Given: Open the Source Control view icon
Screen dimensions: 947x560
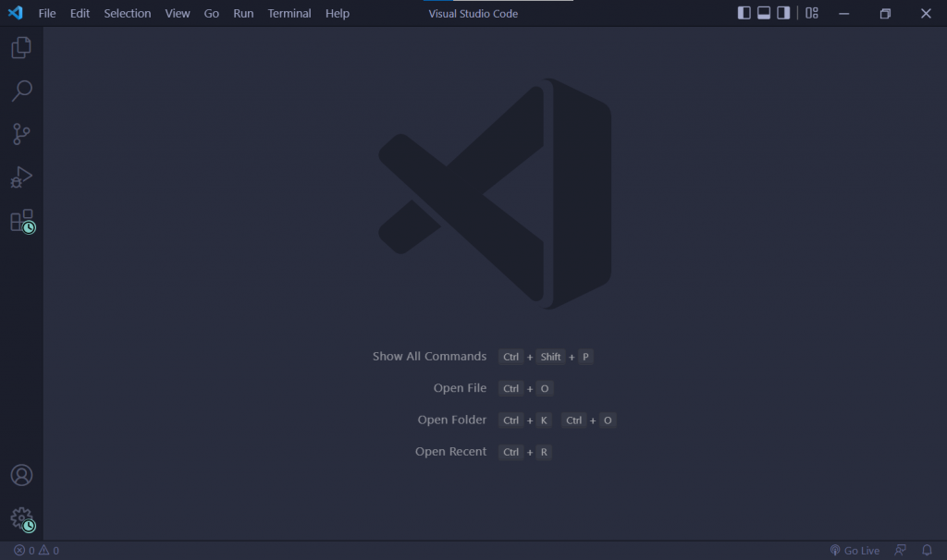Looking at the screenshot, I should (x=21, y=134).
